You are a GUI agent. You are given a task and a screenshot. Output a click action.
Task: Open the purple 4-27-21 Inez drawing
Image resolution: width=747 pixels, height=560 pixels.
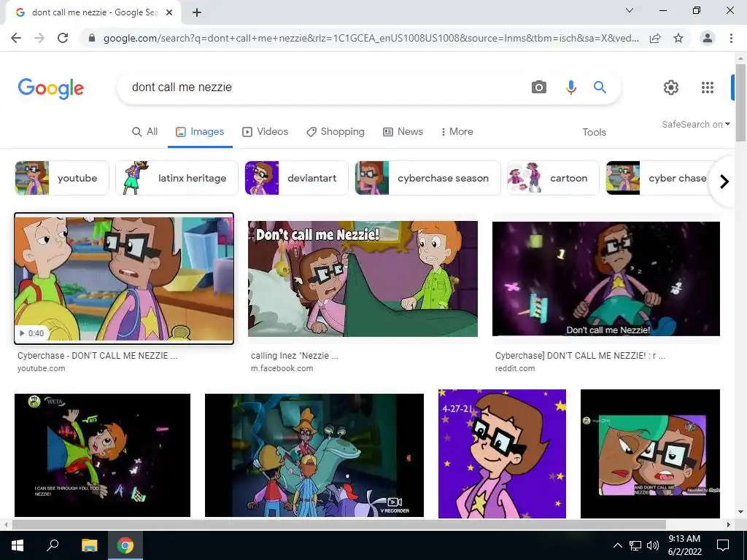502,454
